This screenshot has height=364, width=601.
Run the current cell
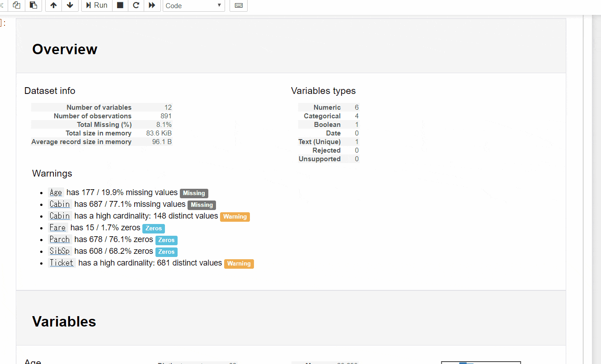(97, 5)
